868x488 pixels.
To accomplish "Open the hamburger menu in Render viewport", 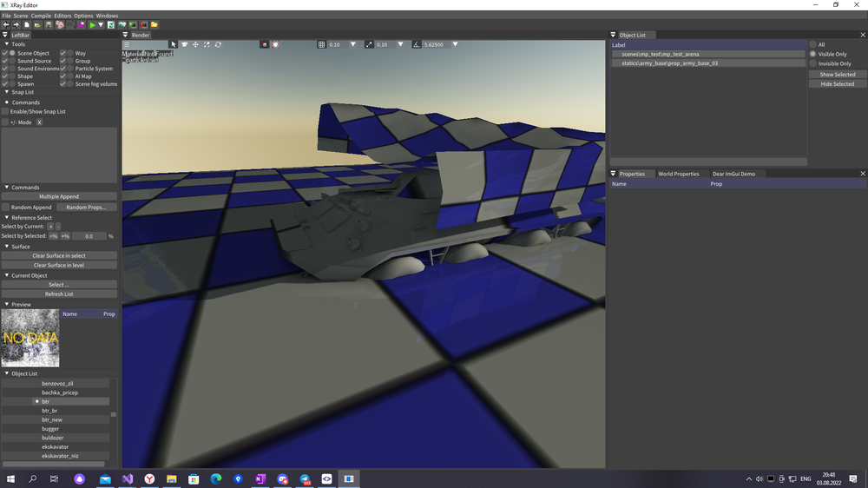I will pyautogui.click(x=127, y=44).
